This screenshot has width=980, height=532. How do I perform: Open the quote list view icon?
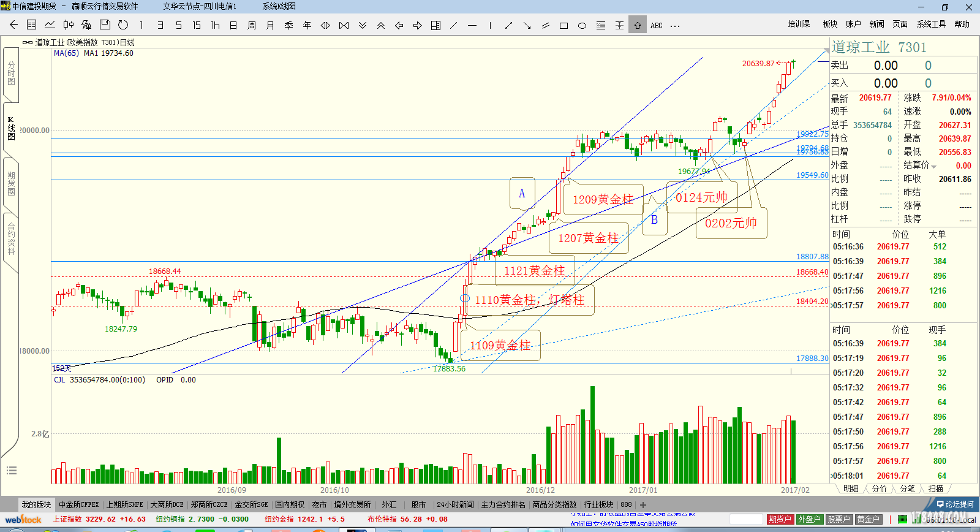pos(32,25)
